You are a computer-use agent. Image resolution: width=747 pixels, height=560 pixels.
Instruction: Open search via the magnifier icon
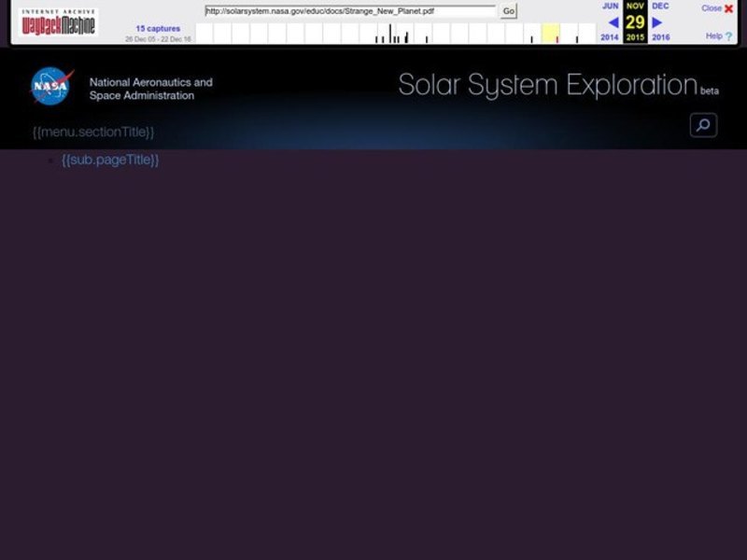tap(701, 122)
